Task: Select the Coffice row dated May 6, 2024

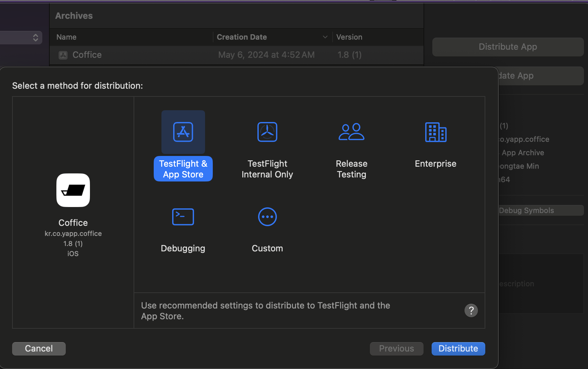Action: [235, 55]
